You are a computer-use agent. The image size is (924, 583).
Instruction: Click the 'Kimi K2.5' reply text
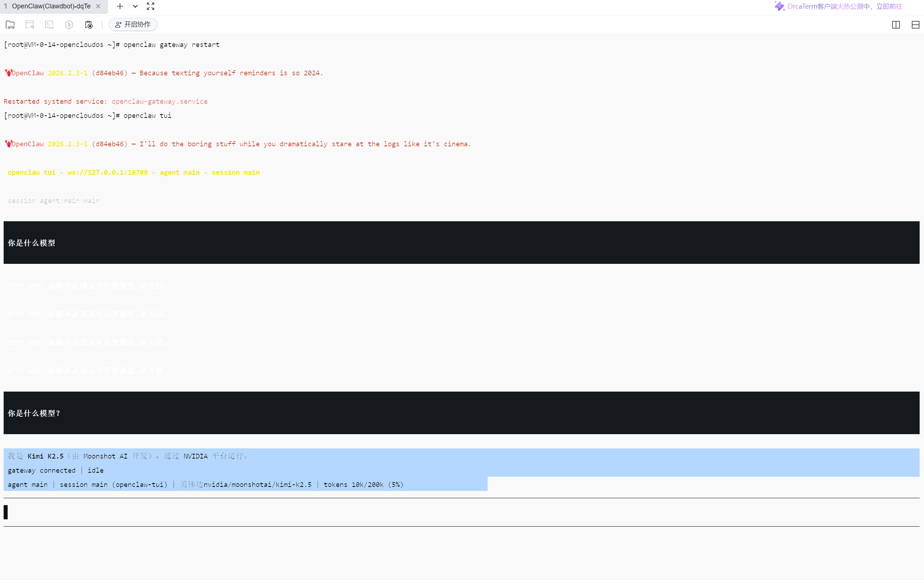pyautogui.click(x=46, y=456)
